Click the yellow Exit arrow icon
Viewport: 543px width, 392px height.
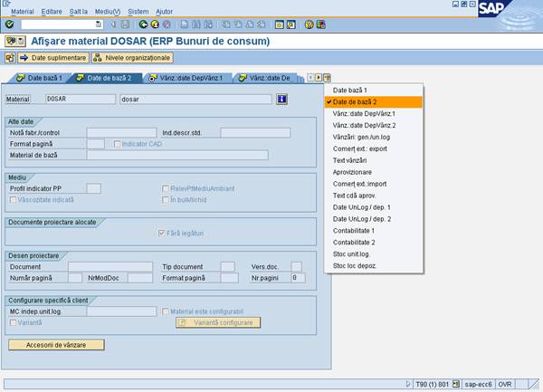(x=155, y=24)
